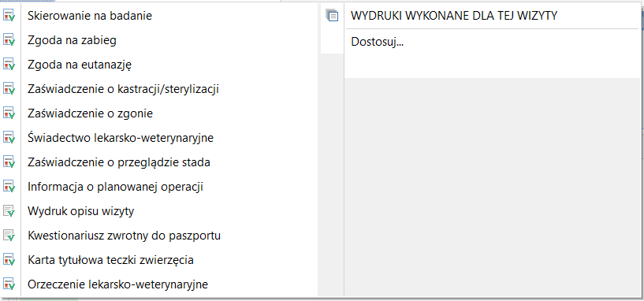Click the icon beside Zaświadczenie o zgonie
This screenshot has width=644, height=301.
click(x=9, y=113)
